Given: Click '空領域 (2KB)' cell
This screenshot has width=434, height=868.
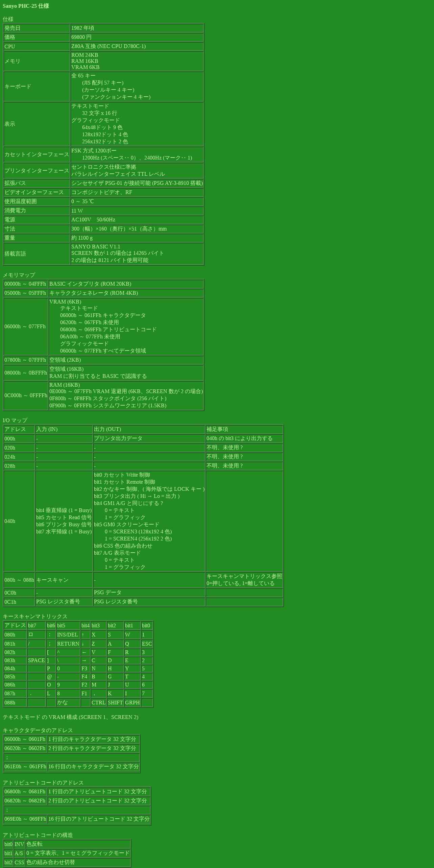Looking at the screenshot, I should click(126, 360).
